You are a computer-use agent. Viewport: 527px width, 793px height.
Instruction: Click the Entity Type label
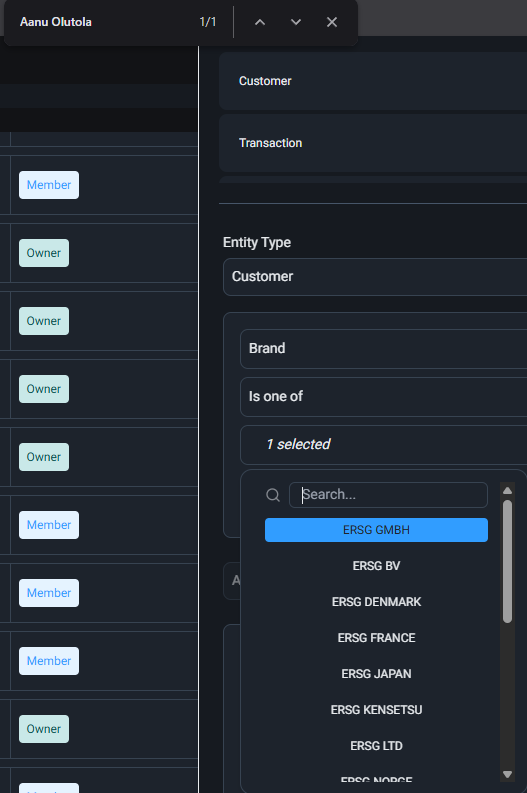257,243
